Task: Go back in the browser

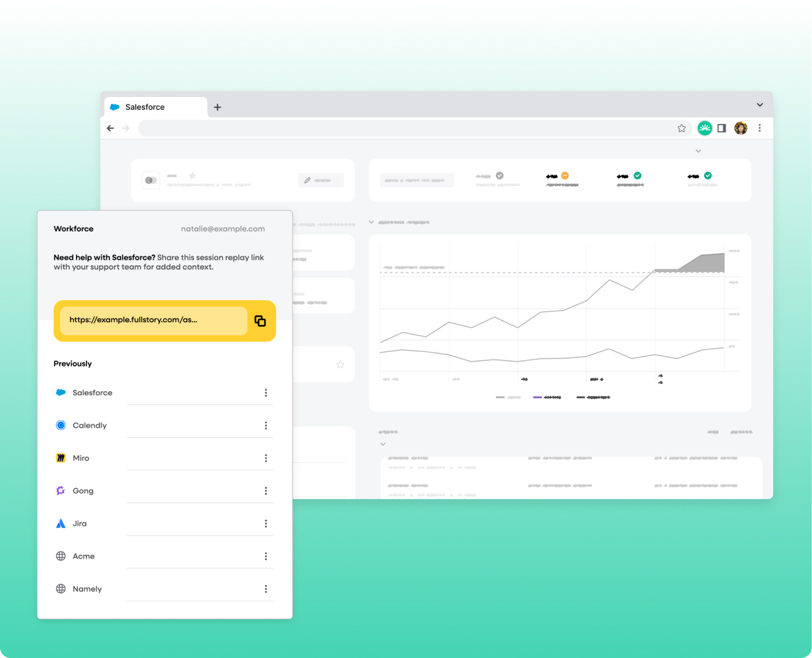Action: (x=110, y=128)
